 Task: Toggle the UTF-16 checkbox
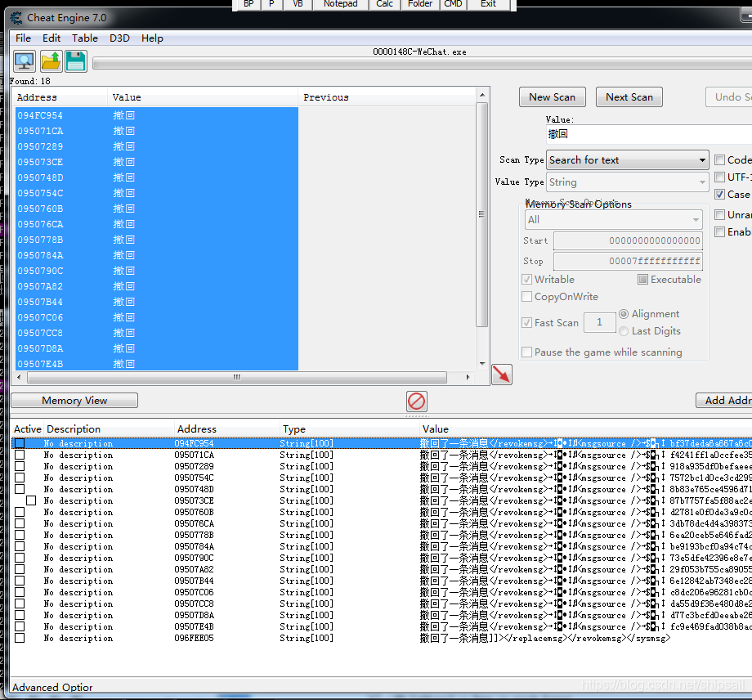pyautogui.click(x=719, y=177)
